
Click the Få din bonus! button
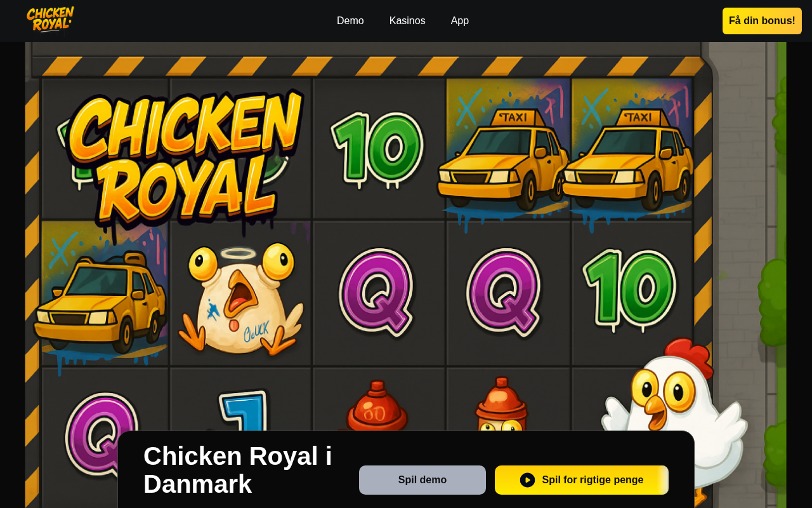tap(762, 21)
